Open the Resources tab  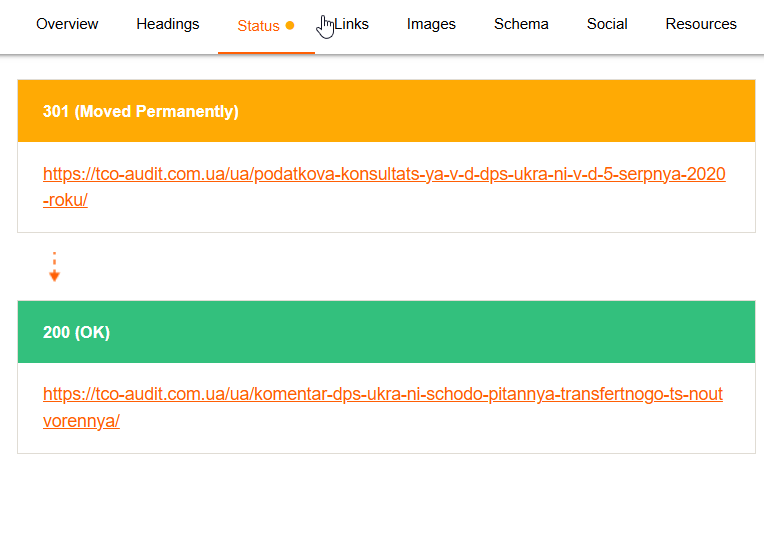pyautogui.click(x=701, y=24)
